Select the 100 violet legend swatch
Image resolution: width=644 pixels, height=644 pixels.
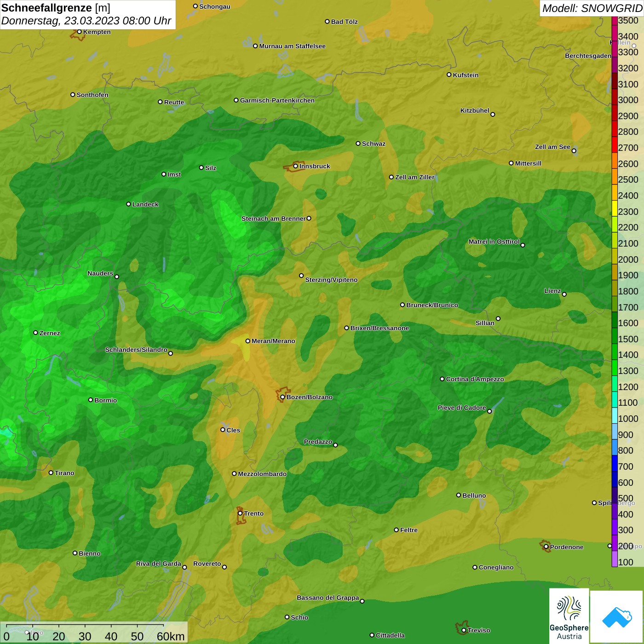tap(615, 558)
